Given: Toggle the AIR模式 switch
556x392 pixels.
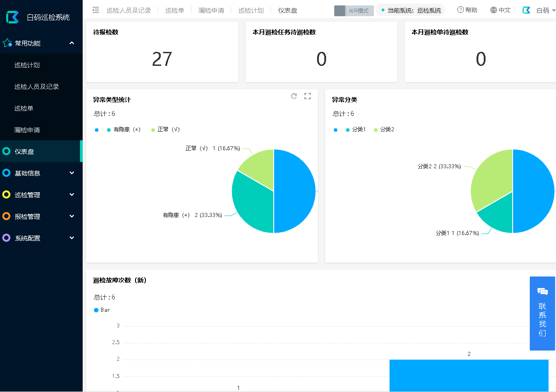Looking at the screenshot, I should click(x=354, y=11).
